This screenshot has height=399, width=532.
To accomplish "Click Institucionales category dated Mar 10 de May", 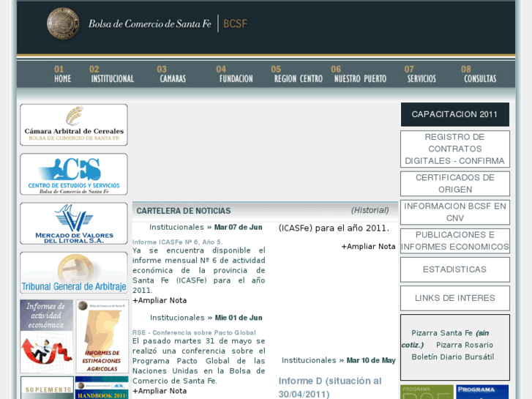I will tap(309, 361).
